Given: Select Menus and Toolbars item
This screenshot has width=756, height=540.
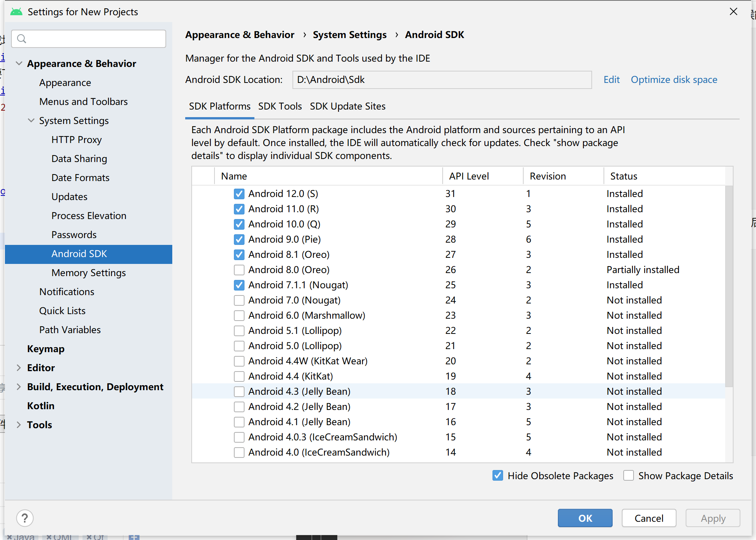Looking at the screenshot, I should 83,102.
